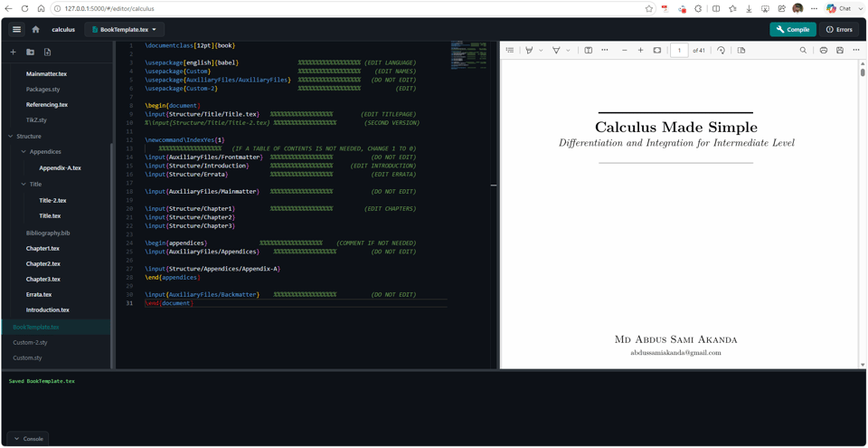Image resolution: width=868 pixels, height=448 pixels.
Task: Click the Compile button
Action: tap(793, 29)
